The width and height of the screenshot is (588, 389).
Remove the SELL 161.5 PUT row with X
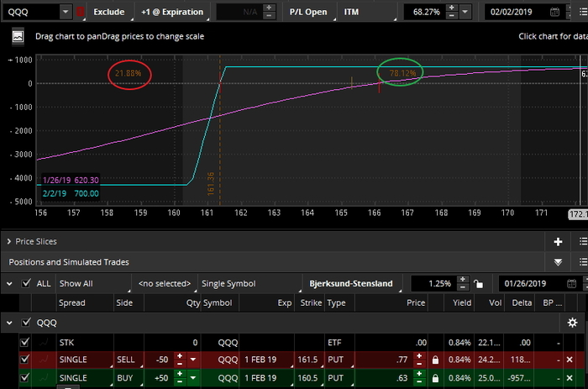coord(570,360)
